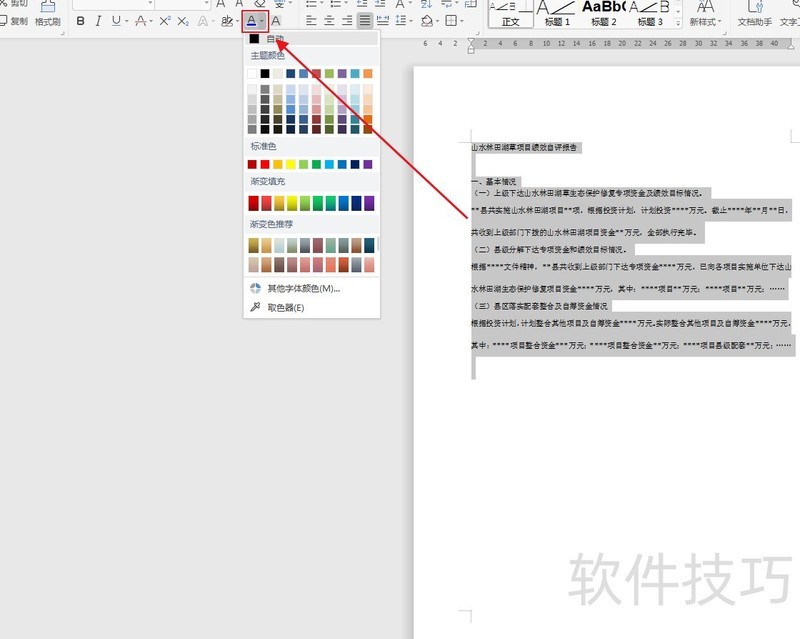Click the sort icon
The height and width of the screenshot is (639, 800).
coord(427,4)
